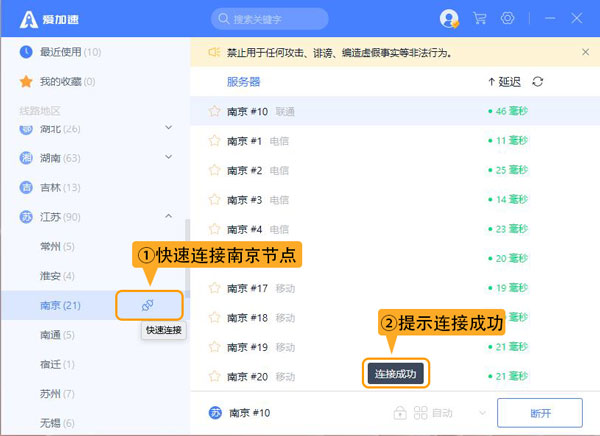Favorite the 南京 #18 server star
The image size is (600, 436).
(x=214, y=317)
